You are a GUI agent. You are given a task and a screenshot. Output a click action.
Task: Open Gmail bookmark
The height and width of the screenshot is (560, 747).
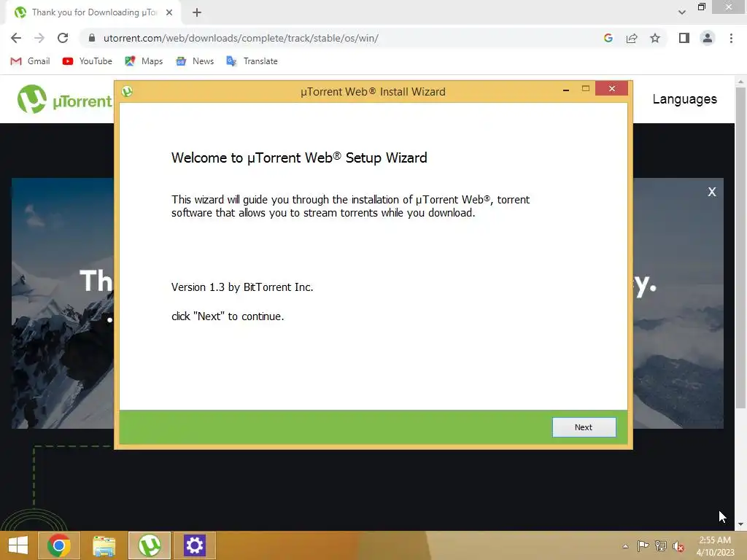coord(30,61)
